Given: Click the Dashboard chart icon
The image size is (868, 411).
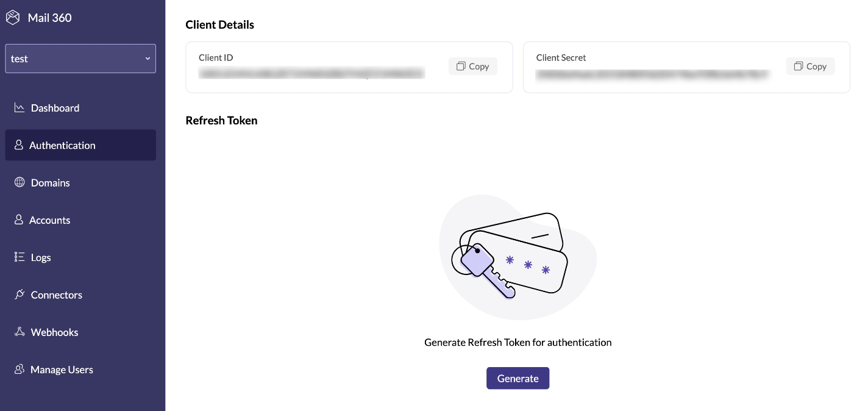Looking at the screenshot, I should pos(20,108).
